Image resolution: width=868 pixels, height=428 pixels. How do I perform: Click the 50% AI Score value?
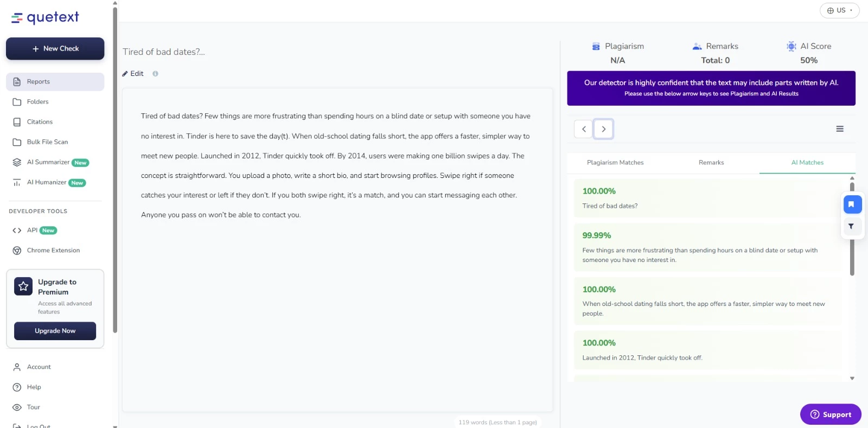809,61
